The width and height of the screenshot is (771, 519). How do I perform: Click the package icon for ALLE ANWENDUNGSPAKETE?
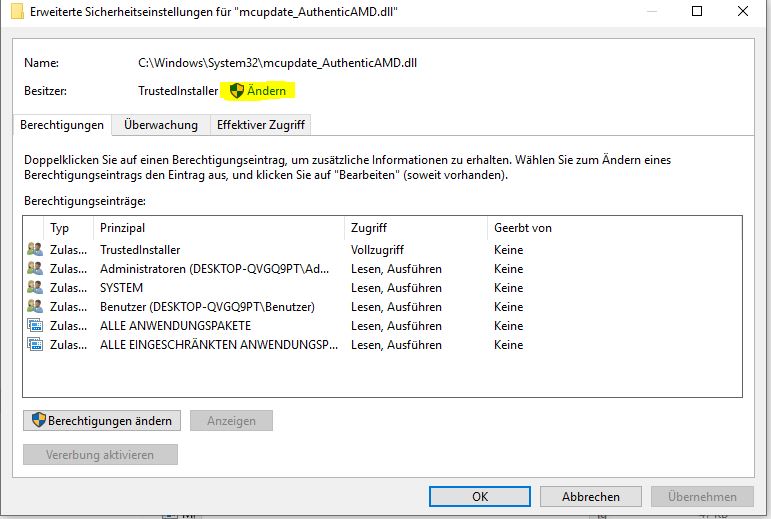[x=35, y=325]
